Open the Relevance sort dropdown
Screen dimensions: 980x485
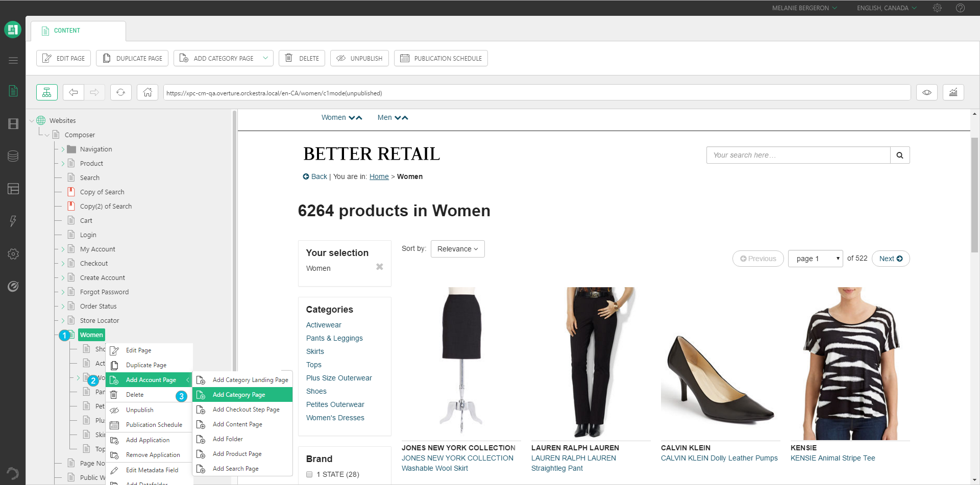(x=457, y=249)
